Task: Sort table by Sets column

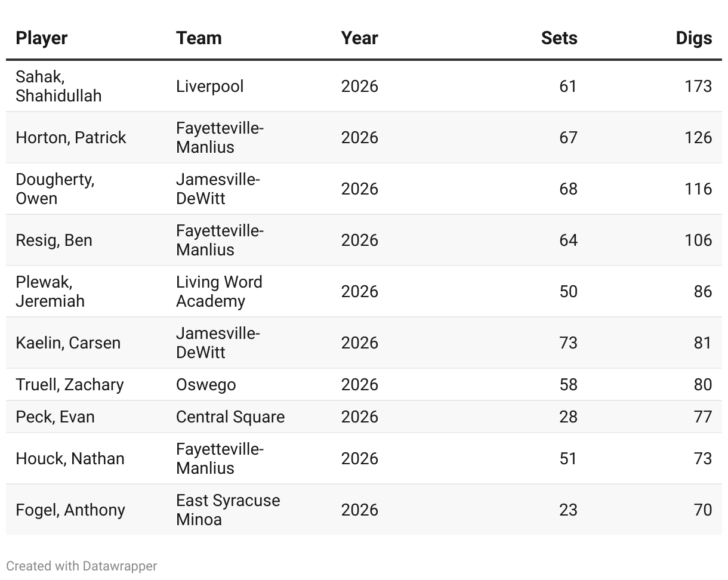Action: (559, 38)
